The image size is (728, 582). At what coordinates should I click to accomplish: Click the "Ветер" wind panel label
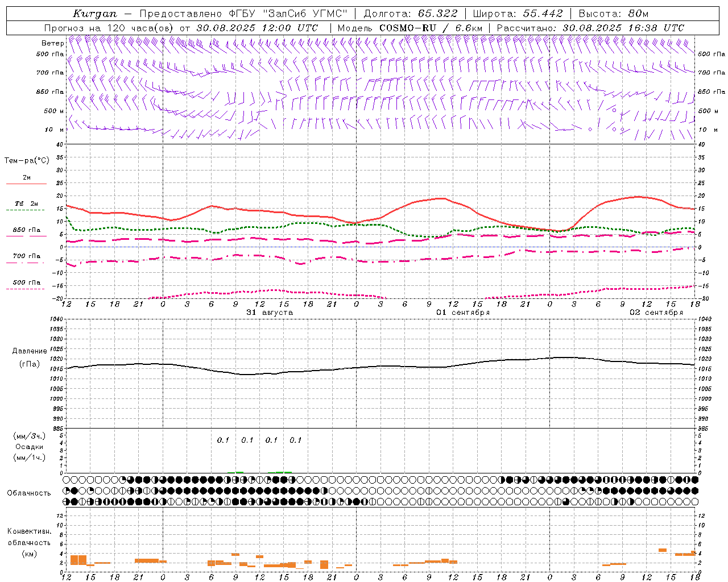pos(53,43)
